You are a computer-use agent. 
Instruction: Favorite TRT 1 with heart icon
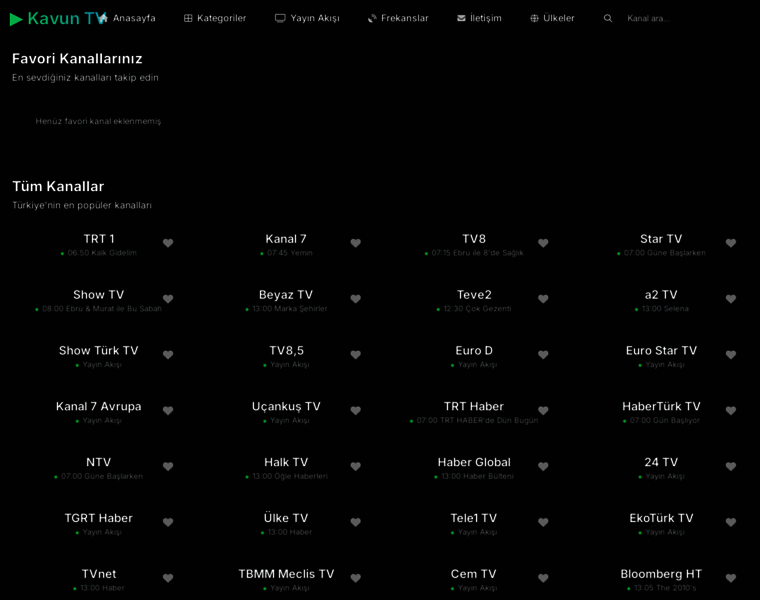pos(168,243)
